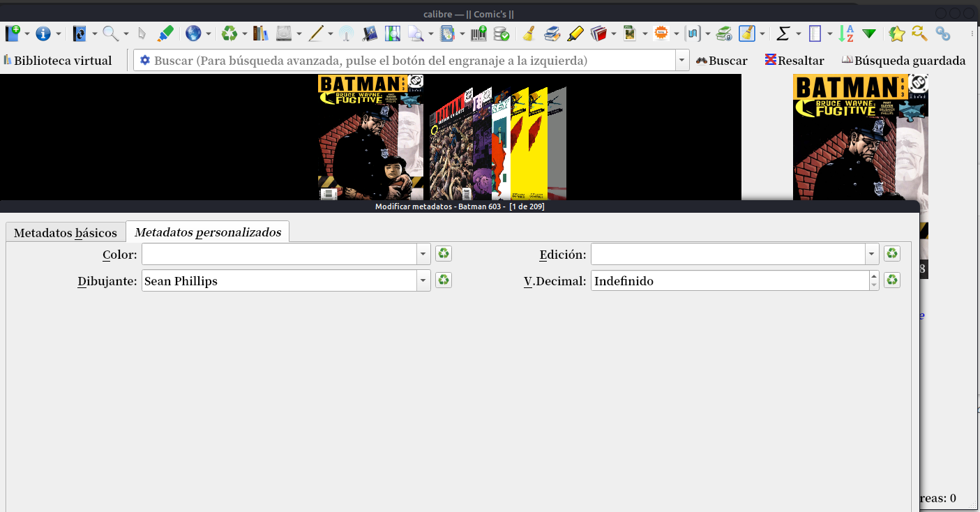The image size is (980, 512).
Task: Open the Edición combo box dropdown
Action: coord(872,255)
